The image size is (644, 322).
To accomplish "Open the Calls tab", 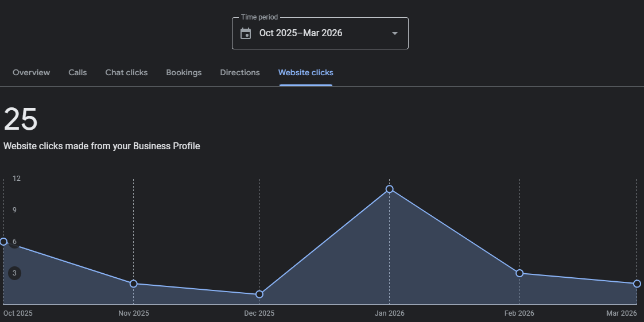I will 77,72.
